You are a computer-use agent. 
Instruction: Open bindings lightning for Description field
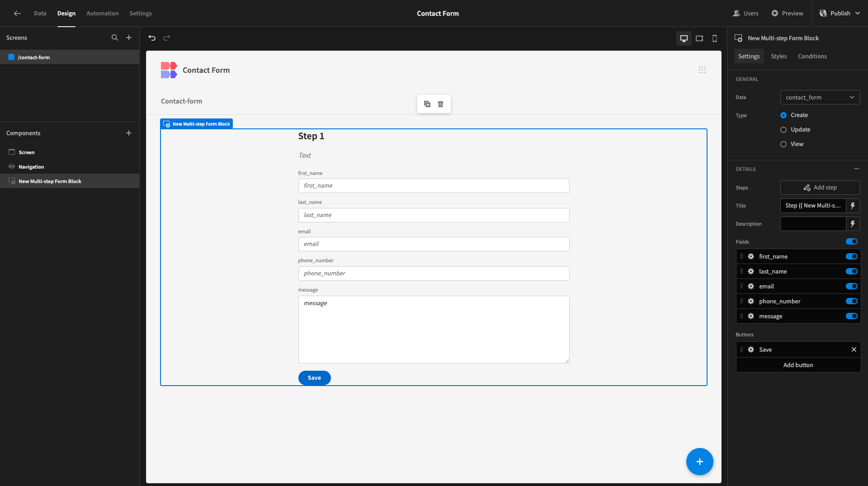click(x=853, y=224)
